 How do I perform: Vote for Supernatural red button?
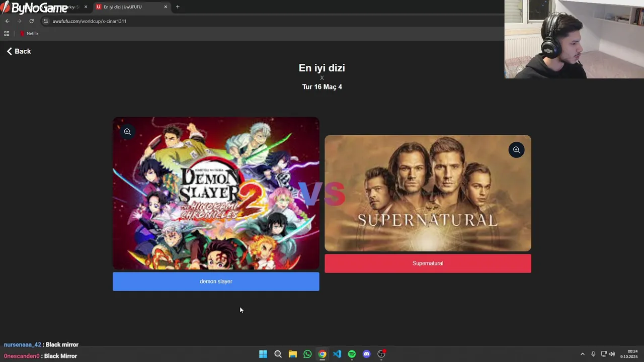pos(428,263)
